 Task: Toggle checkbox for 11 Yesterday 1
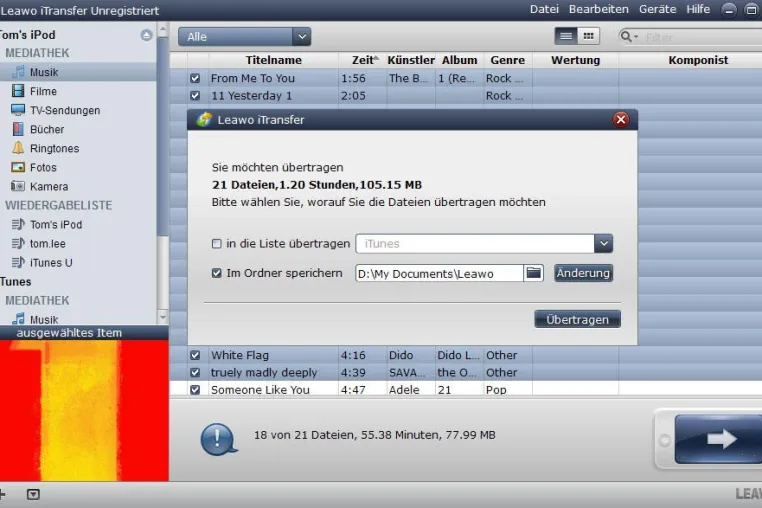(195, 96)
